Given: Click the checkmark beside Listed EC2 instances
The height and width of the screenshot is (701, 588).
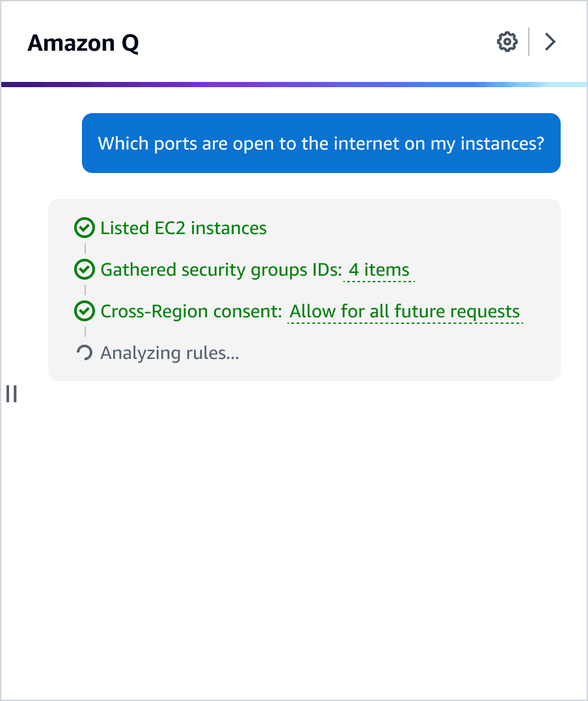Looking at the screenshot, I should coord(84,228).
